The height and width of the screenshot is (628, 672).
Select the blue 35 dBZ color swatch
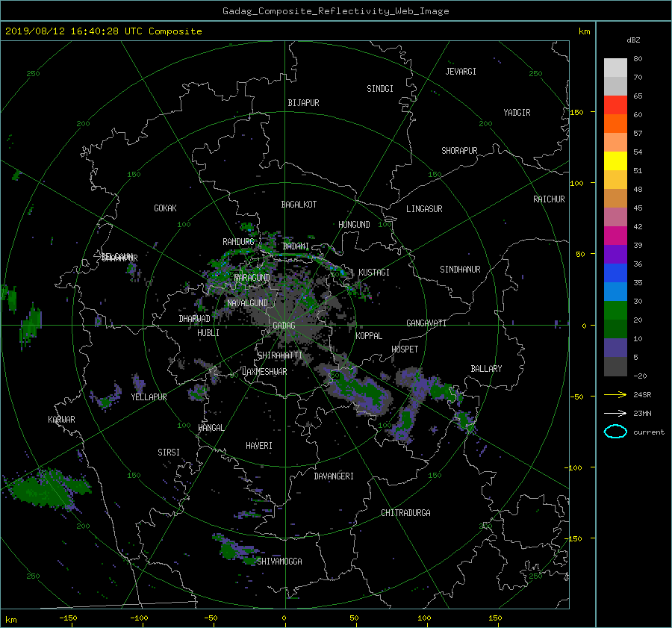coord(615,273)
